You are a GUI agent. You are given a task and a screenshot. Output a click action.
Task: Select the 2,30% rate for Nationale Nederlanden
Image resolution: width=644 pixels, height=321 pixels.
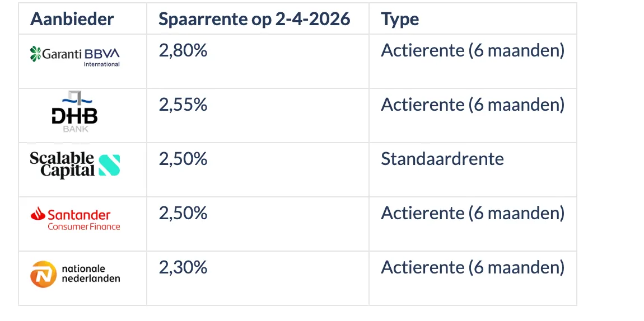(x=183, y=267)
